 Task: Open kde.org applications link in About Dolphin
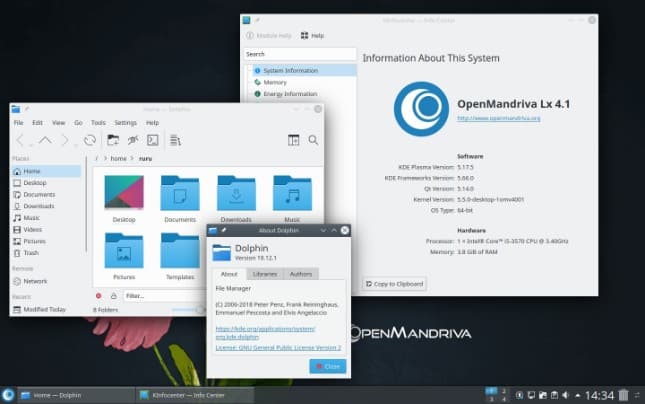tap(265, 333)
